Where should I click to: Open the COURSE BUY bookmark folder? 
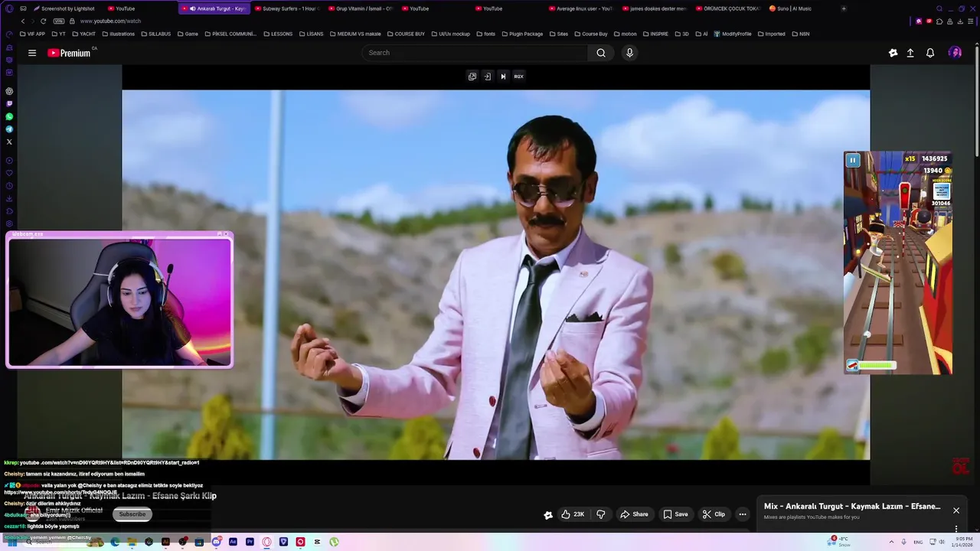(406, 34)
